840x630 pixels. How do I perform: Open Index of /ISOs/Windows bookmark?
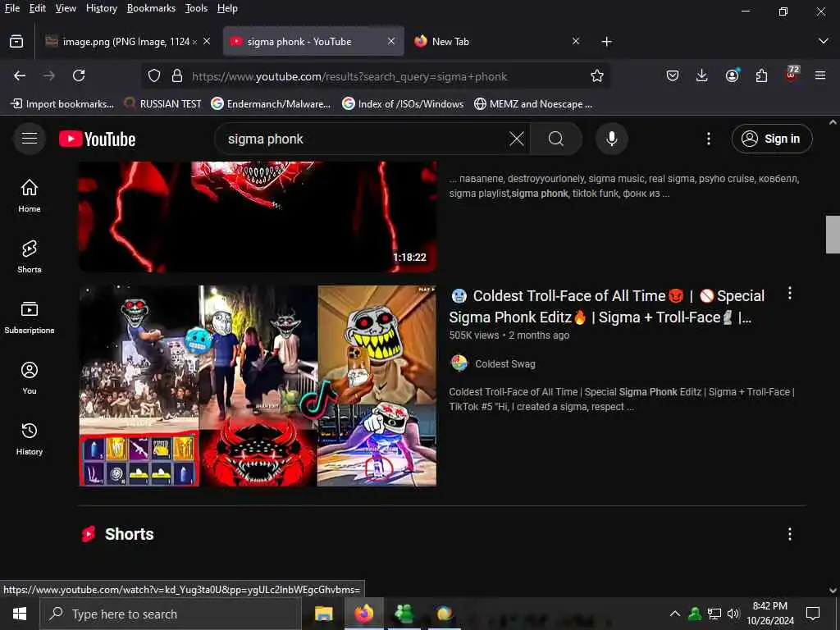point(403,104)
